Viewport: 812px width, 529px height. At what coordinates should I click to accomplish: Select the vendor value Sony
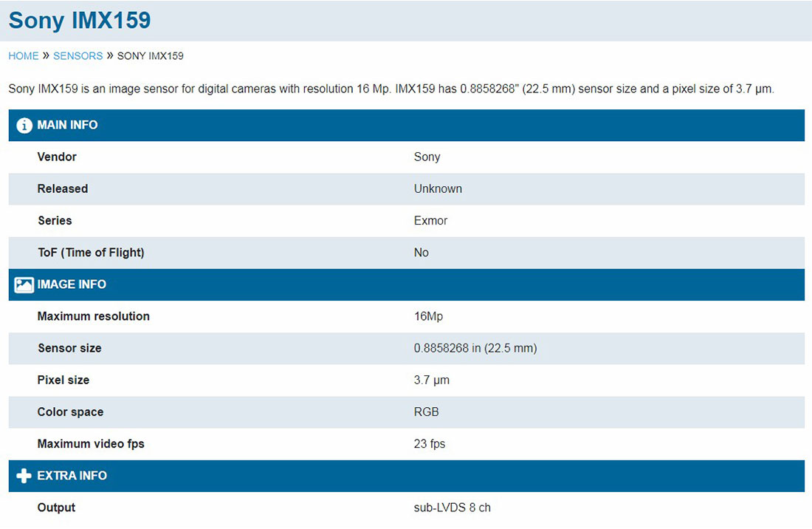point(427,157)
